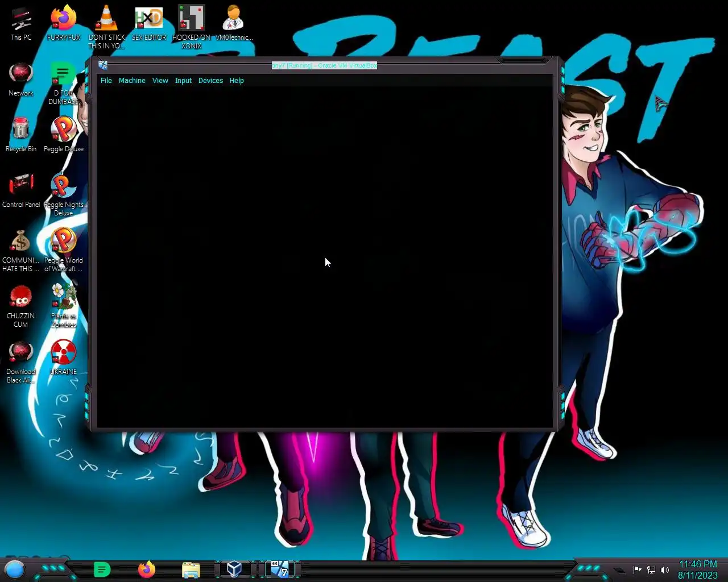The image size is (728, 582).
Task: Open the Action Center flag tray icon
Action: click(x=638, y=570)
